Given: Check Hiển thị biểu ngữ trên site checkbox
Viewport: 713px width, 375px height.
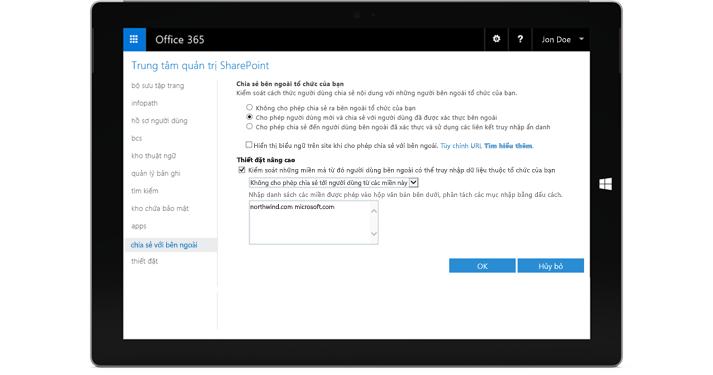Looking at the screenshot, I should click(x=249, y=145).
